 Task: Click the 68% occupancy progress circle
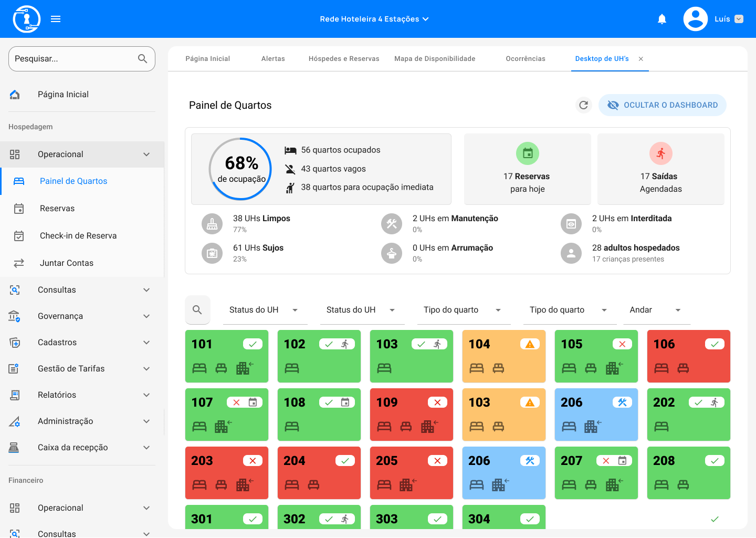[241, 169]
